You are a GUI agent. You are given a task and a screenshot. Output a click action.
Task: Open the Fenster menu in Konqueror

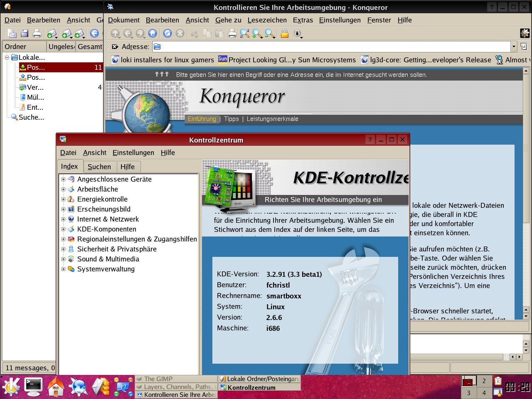coord(379,20)
